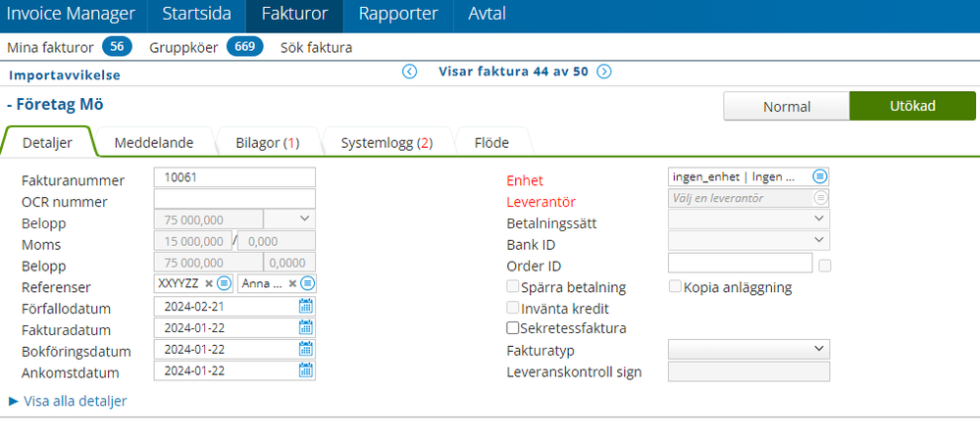Check Kopia anläggning option
The image size is (980, 440).
pos(675,287)
